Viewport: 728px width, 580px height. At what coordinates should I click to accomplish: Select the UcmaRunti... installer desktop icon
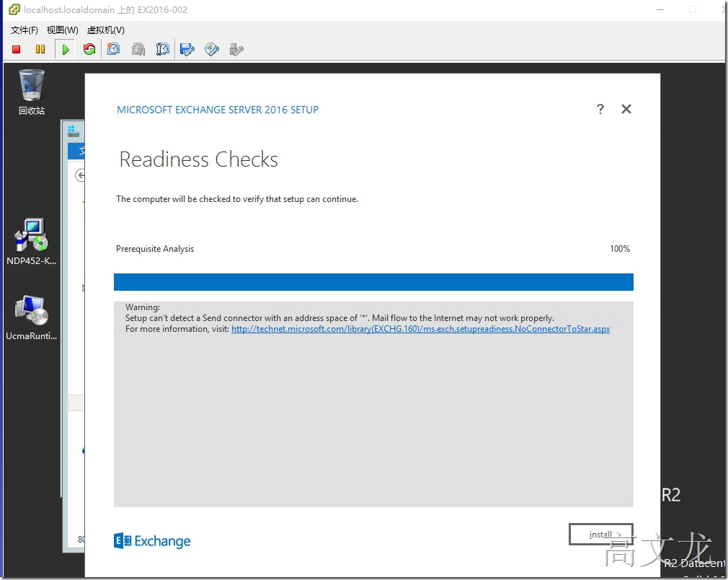click(x=31, y=318)
